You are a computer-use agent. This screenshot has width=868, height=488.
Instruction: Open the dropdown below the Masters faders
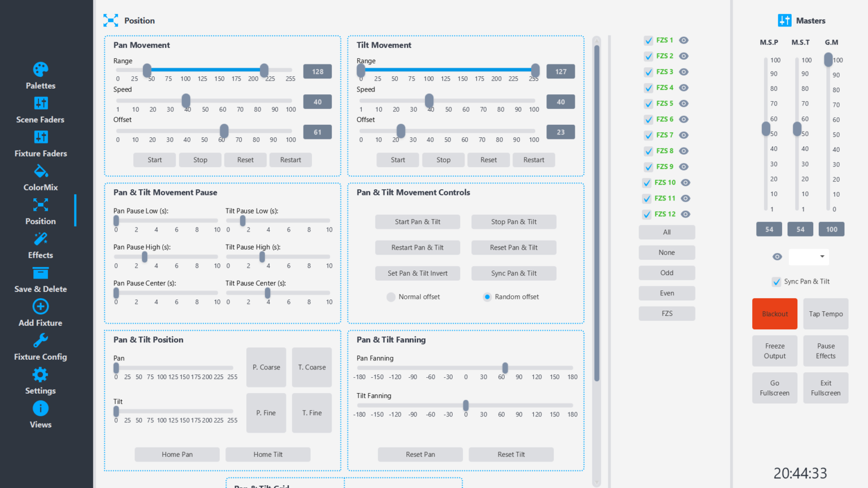[809, 257]
